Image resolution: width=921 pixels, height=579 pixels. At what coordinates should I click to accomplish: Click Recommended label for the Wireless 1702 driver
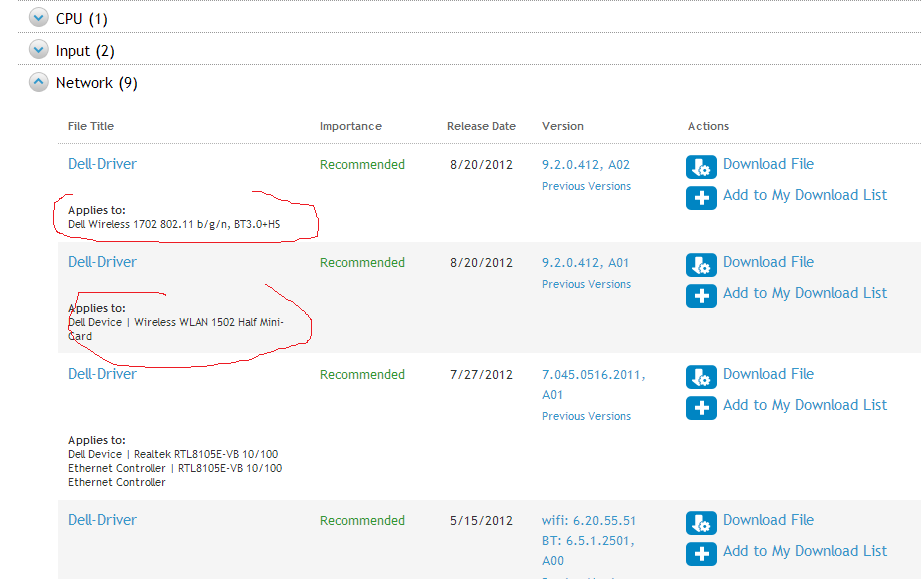point(362,165)
